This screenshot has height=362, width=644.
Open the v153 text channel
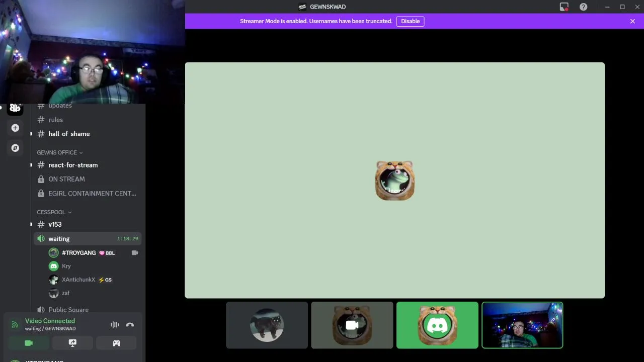[x=88, y=224]
